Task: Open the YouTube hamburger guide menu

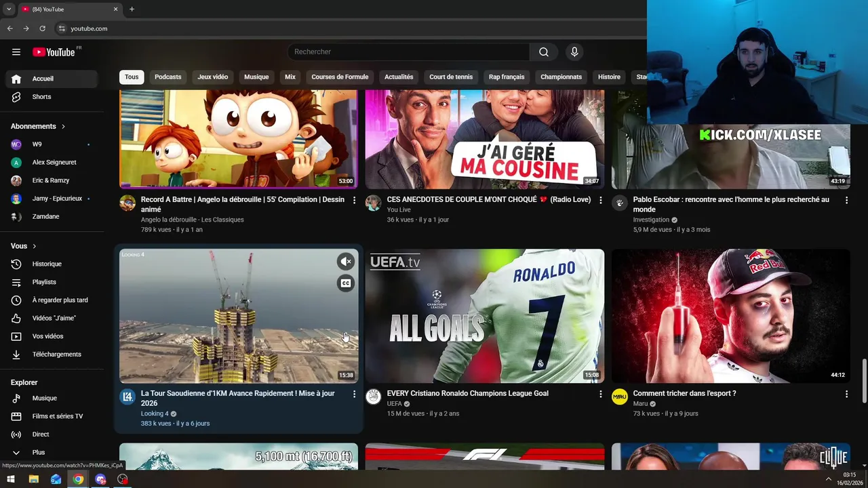Action: tap(16, 52)
